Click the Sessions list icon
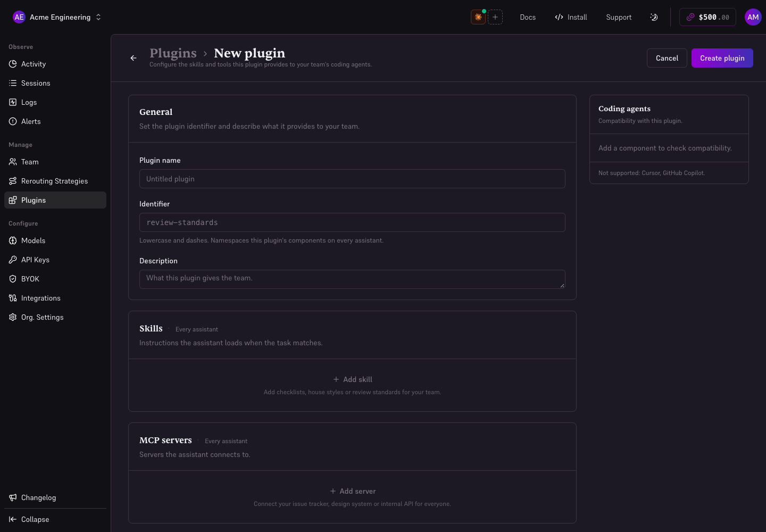This screenshot has height=532, width=766. (x=13, y=83)
